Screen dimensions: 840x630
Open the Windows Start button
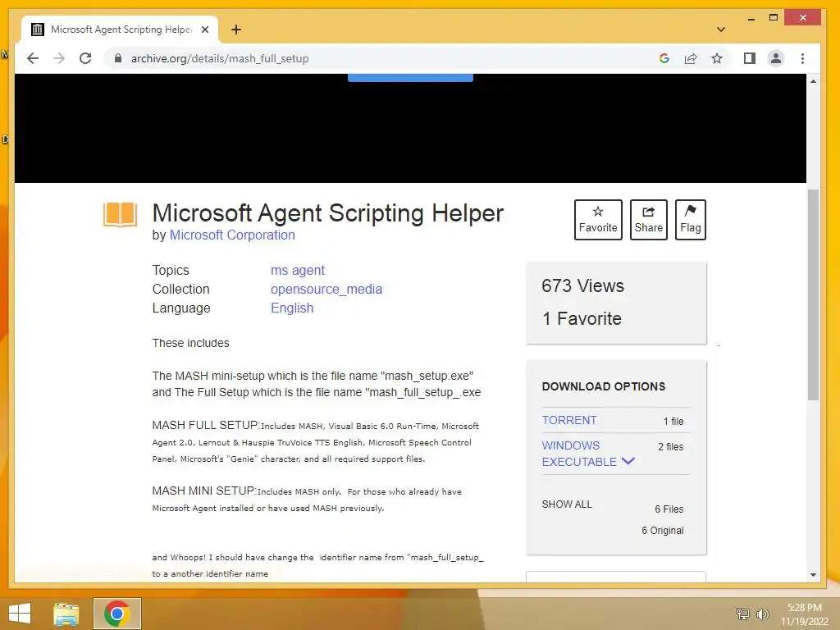click(20, 614)
